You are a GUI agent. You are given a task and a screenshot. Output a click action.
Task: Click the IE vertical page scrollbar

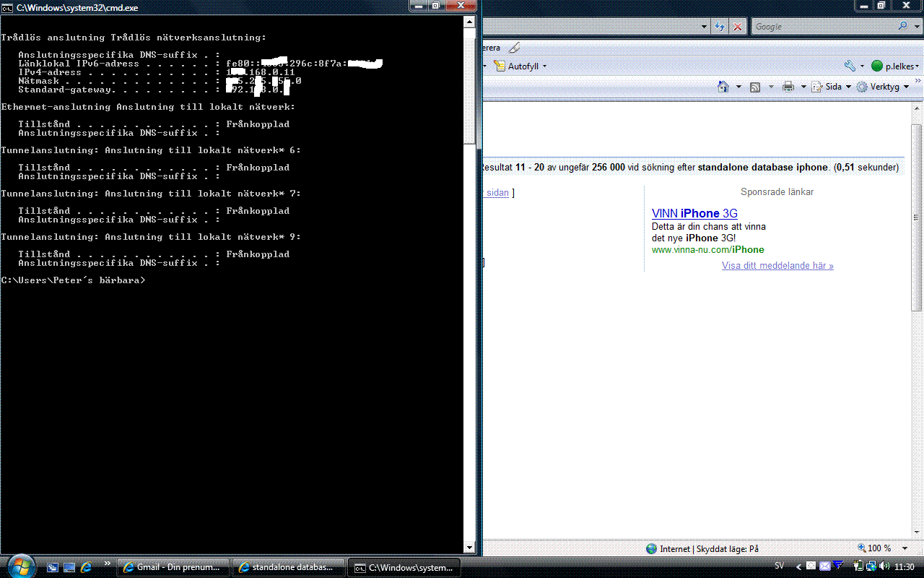pos(916,217)
